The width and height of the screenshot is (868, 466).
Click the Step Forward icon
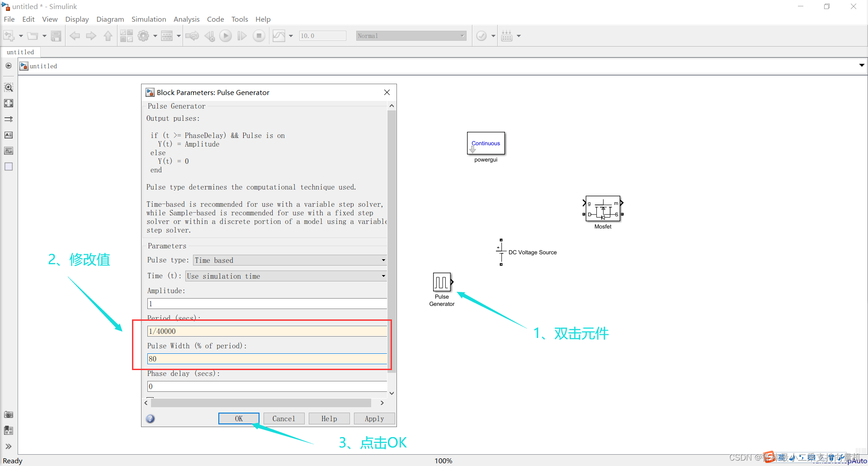pyautogui.click(x=242, y=36)
